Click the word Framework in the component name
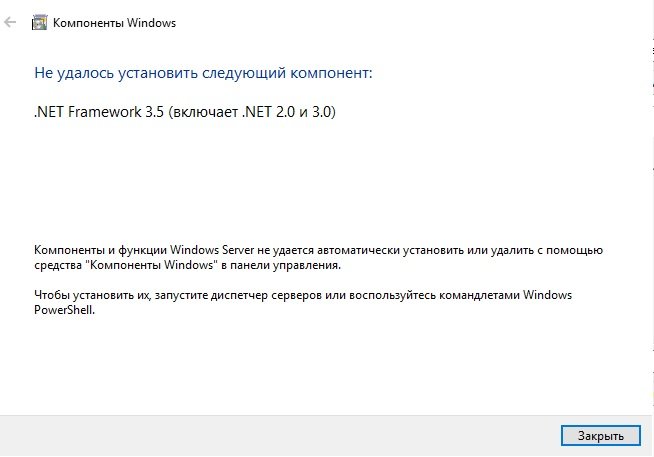 point(97,112)
